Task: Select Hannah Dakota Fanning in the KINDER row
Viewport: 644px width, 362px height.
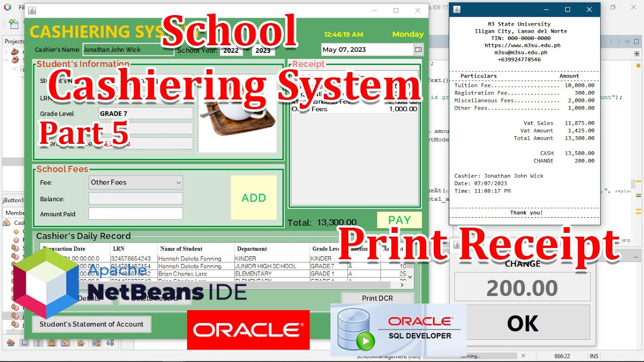Action: click(x=196, y=258)
